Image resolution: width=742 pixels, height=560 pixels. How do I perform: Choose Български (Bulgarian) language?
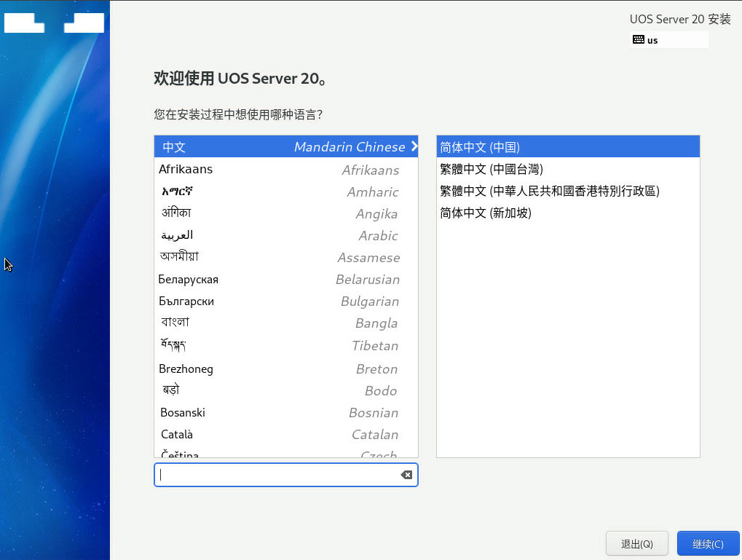(286, 301)
